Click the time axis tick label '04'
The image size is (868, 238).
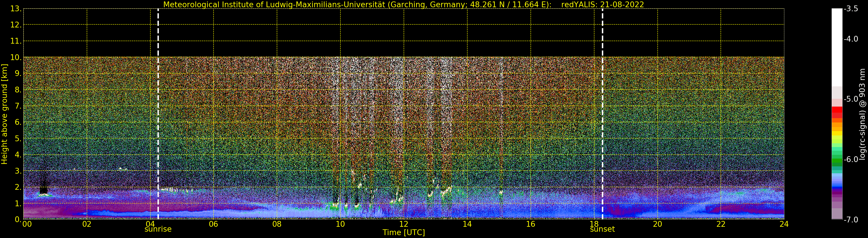[x=150, y=224]
